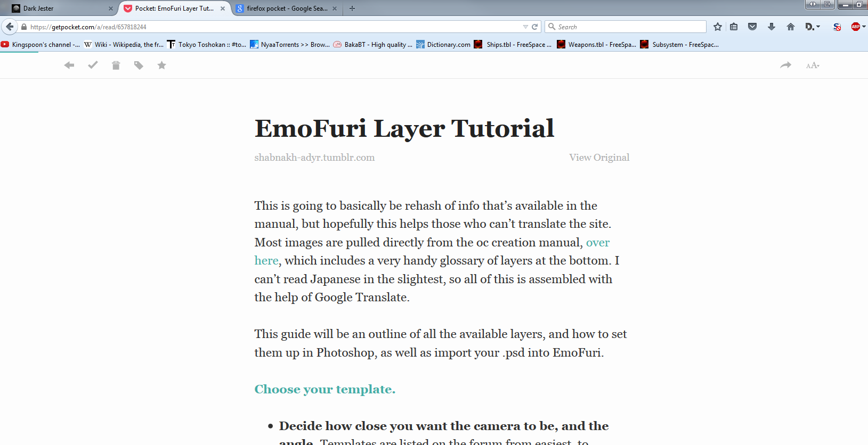
Task: Reload the page with refresh icon
Action: [x=534, y=27]
